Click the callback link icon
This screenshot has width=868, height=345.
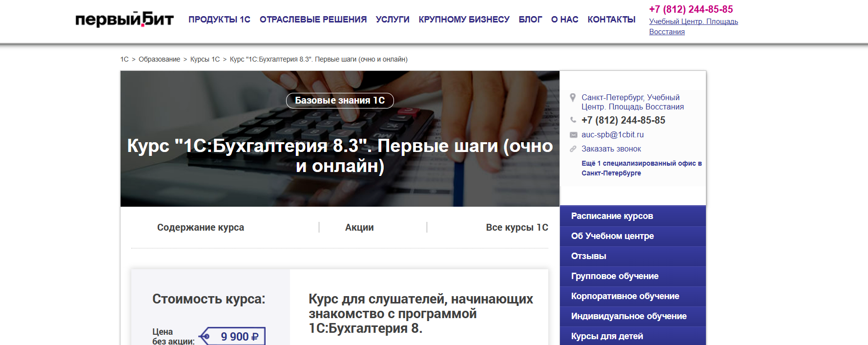[x=573, y=149]
